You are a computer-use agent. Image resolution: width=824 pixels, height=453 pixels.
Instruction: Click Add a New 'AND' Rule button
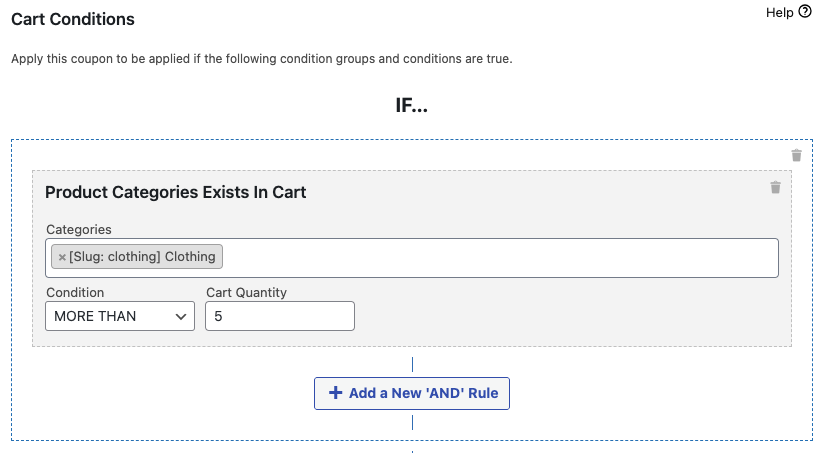(412, 393)
